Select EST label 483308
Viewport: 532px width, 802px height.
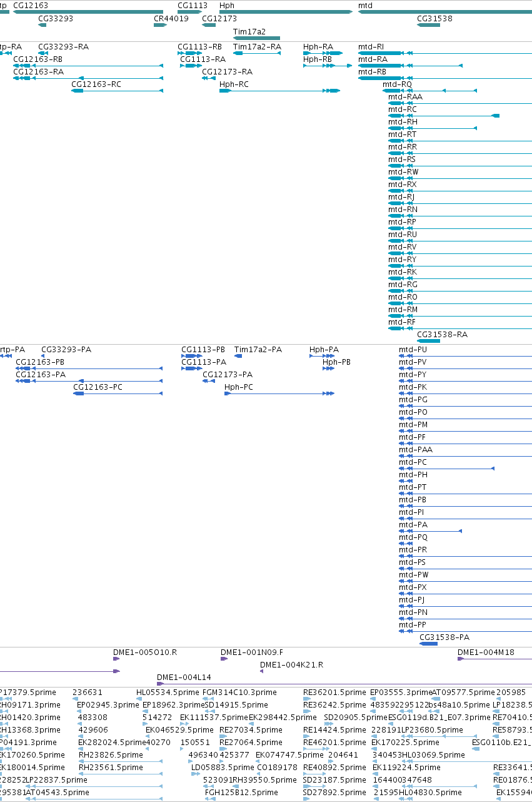tap(93, 718)
